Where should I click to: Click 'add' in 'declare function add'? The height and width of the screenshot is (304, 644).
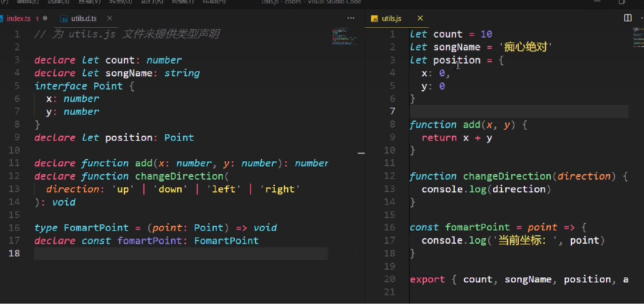[x=144, y=163]
